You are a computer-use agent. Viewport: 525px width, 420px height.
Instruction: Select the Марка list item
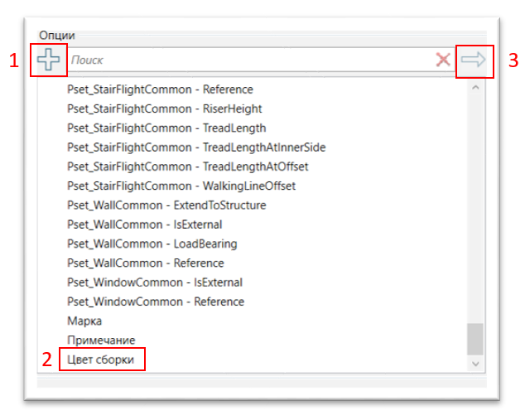(84, 321)
